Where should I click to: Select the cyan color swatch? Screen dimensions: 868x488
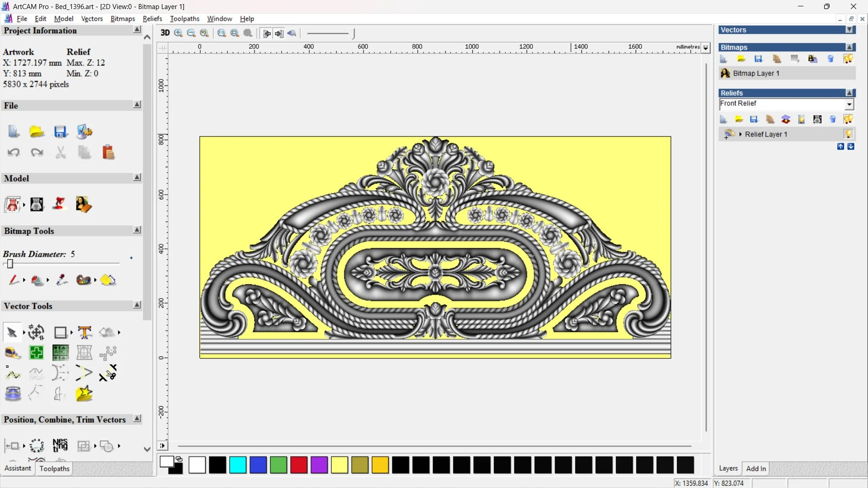point(238,465)
